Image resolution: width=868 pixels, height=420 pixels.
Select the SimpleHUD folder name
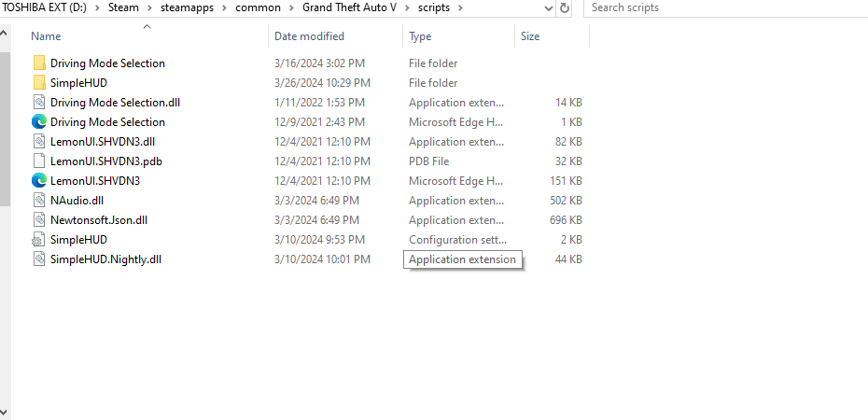(x=78, y=83)
